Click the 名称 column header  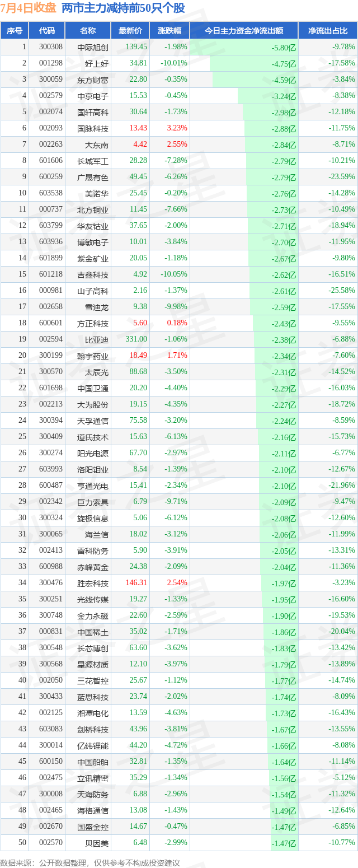(88, 31)
